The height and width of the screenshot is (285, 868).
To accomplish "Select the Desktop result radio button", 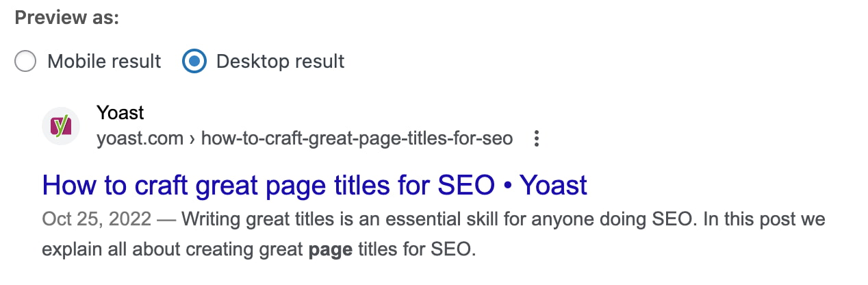I will coord(194,62).
